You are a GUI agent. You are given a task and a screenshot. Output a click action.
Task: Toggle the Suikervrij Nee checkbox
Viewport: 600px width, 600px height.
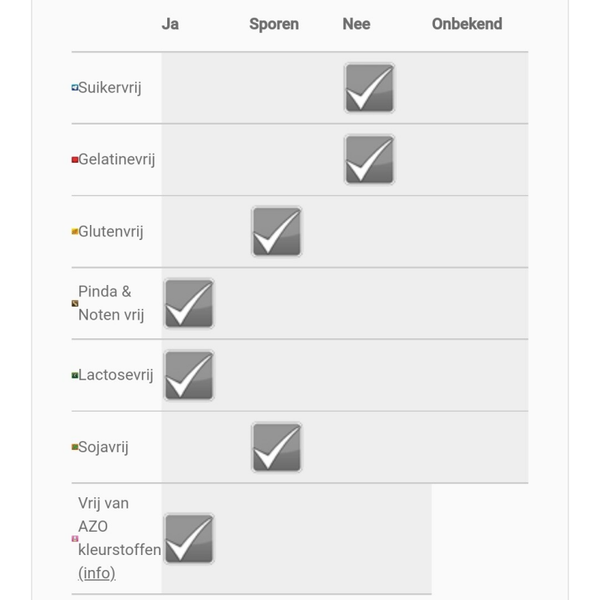point(369,88)
